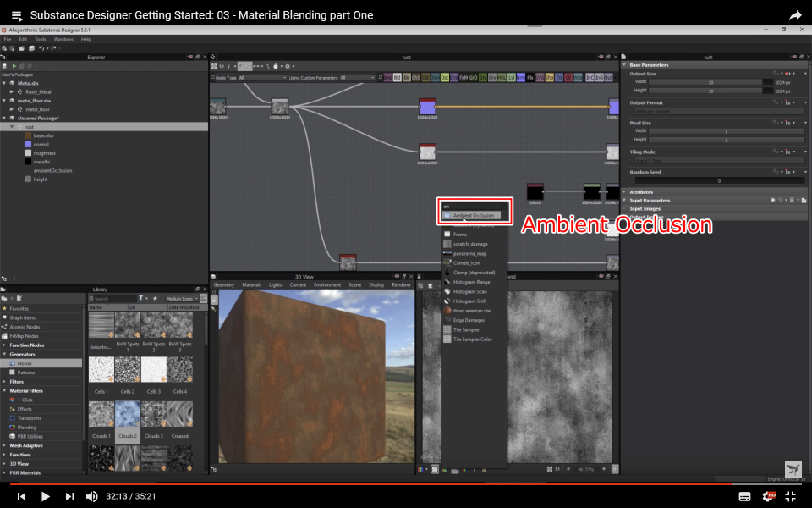Toggle mute on the video volume
The width and height of the screenshot is (812, 508).
click(x=91, y=497)
